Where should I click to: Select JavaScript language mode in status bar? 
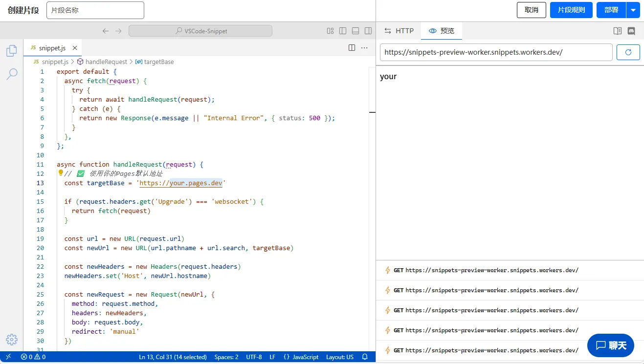(x=301, y=357)
